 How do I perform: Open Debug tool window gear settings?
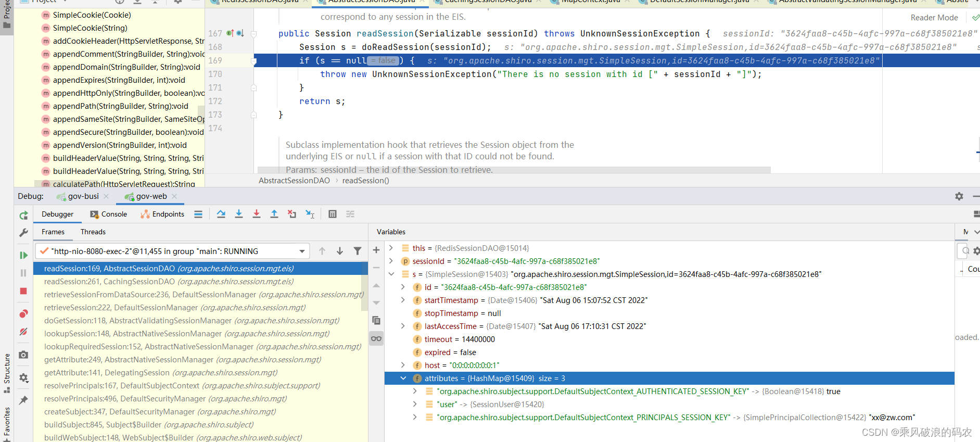click(x=959, y=196)
